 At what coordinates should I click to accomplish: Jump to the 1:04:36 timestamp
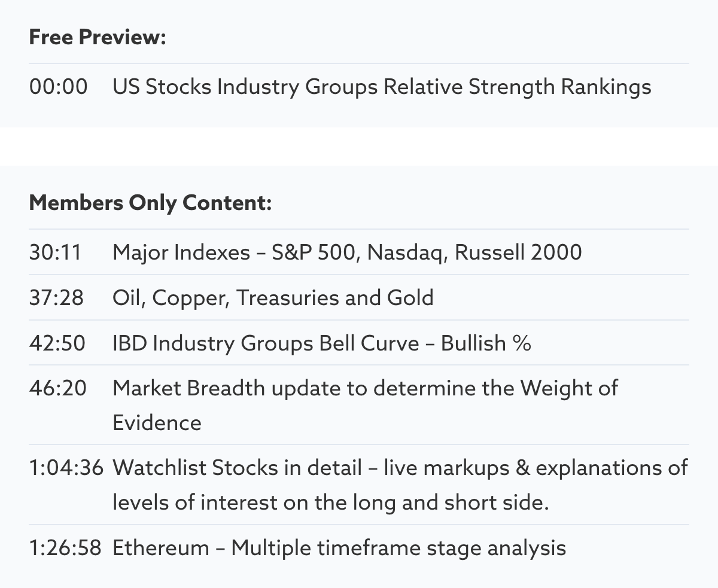coord(66,468)
